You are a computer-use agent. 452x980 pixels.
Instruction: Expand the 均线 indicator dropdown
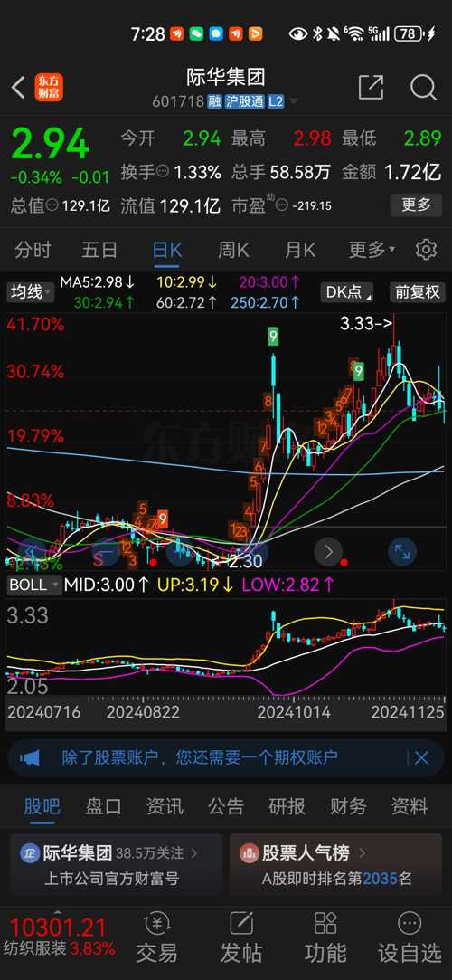(29, 292)
